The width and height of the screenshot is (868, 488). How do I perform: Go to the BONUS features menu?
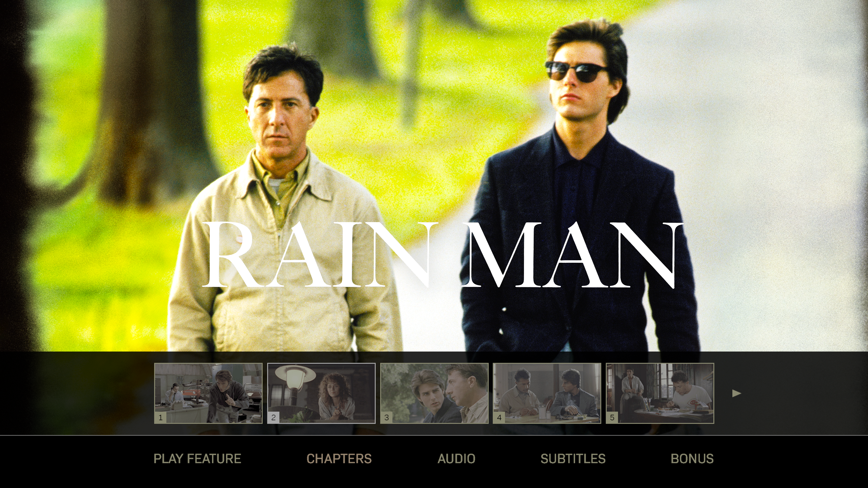click(x=692, y=459)
